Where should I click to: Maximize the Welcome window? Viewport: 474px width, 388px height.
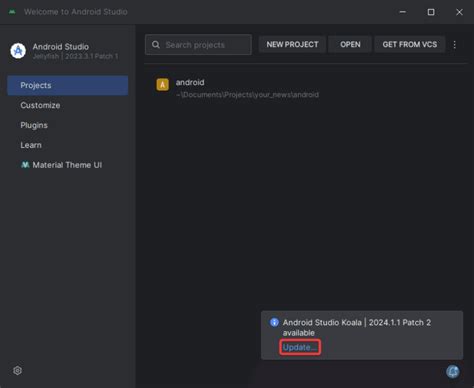point(431,12)
